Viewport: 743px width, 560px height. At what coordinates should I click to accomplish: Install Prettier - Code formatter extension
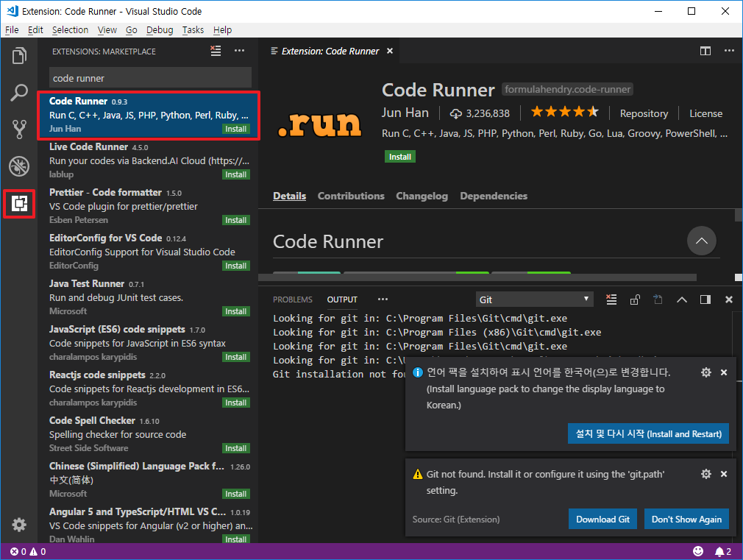(236, 220)
